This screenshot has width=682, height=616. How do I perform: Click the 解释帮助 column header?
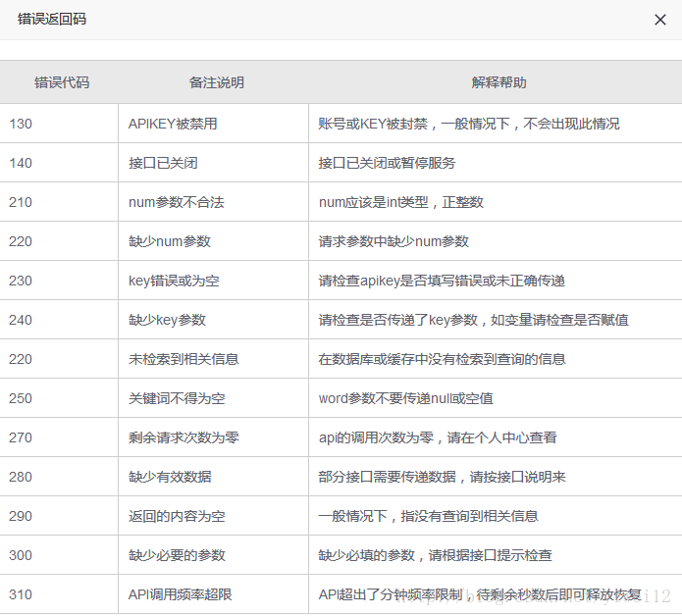point(498,82)
